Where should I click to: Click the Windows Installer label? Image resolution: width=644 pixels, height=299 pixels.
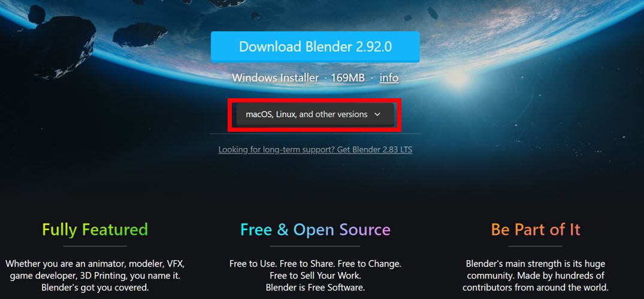pyautogui.click(x=275, y=78)
